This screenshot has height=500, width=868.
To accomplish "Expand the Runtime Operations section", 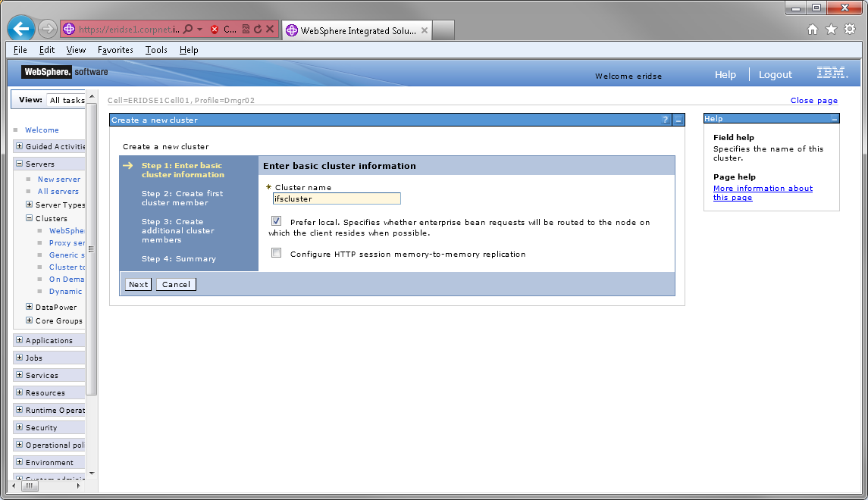I will (x=20, y=410).
